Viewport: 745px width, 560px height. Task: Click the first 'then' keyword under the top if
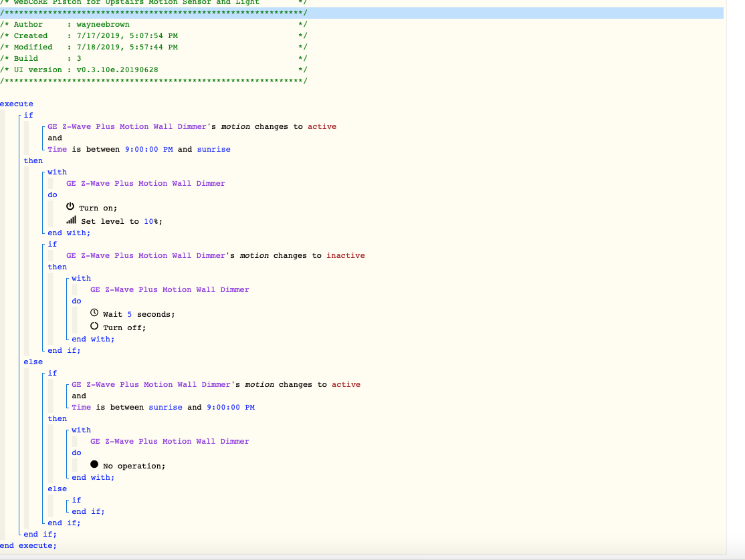click(x=33, y=161)
